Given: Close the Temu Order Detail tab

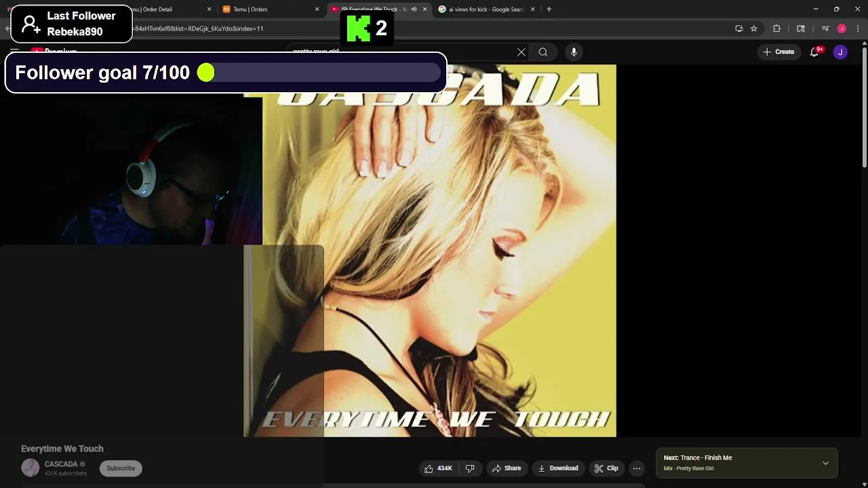Looking at the screenshot, I should click(209, 9).
